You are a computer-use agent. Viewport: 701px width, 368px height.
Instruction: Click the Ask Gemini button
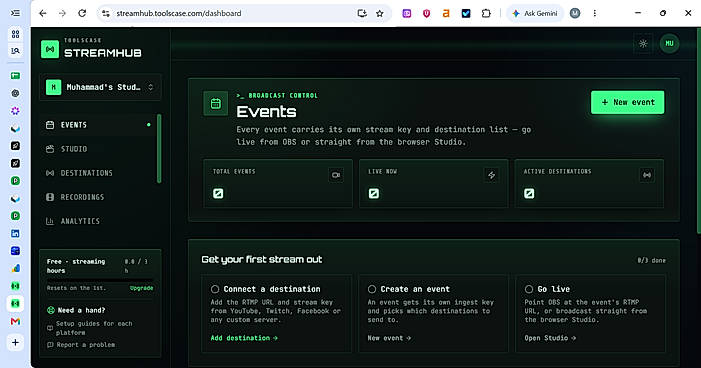pos(535,13)
